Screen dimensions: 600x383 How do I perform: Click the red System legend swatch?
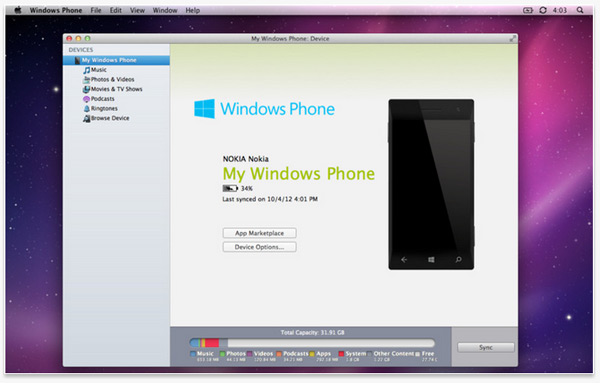[341, 354]
